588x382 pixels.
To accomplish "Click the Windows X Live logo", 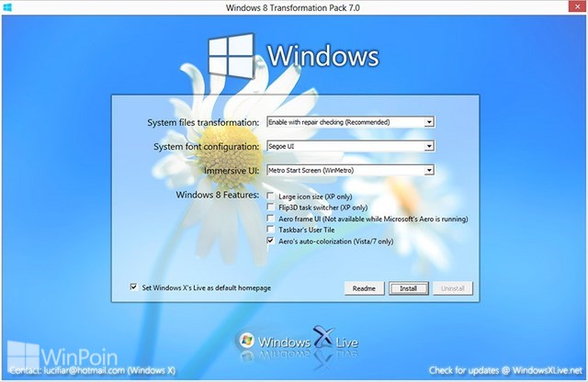I will click(x=298, y=343).
